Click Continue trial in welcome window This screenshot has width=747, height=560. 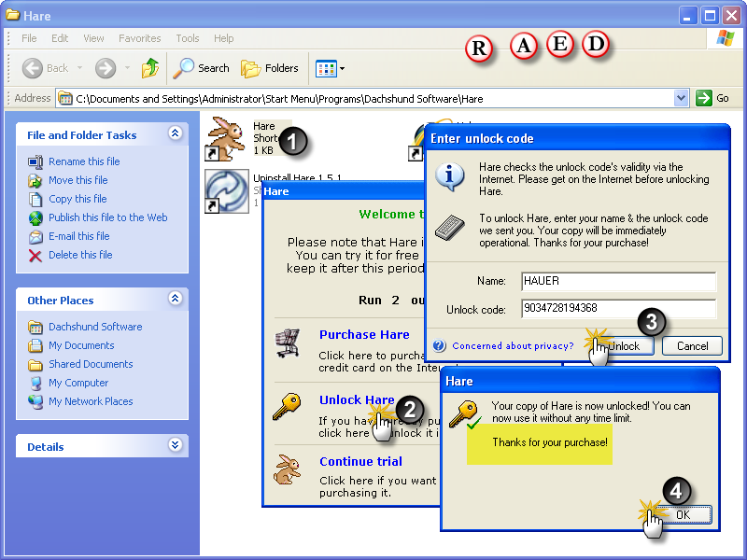[361, 461]
